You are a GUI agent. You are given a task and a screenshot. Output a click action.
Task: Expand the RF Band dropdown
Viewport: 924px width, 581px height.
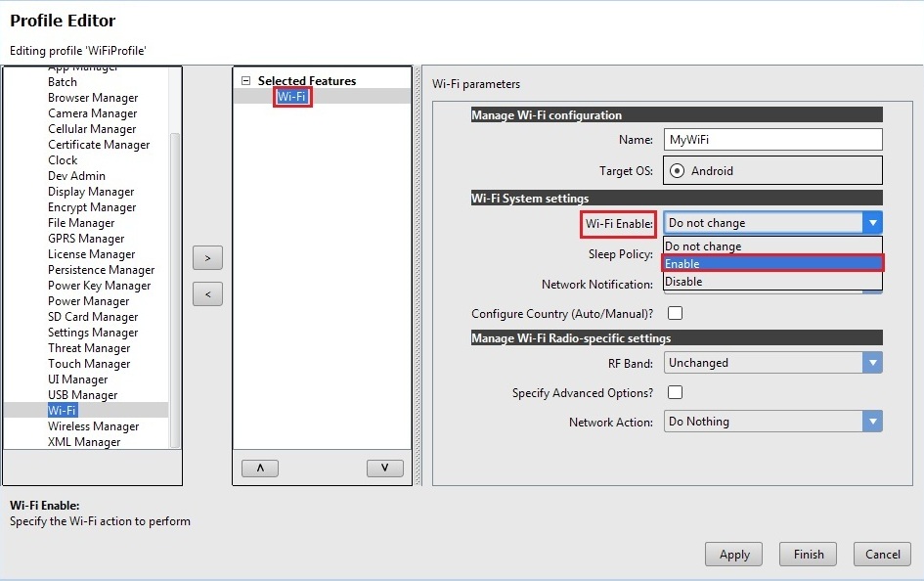pos(872,363)
